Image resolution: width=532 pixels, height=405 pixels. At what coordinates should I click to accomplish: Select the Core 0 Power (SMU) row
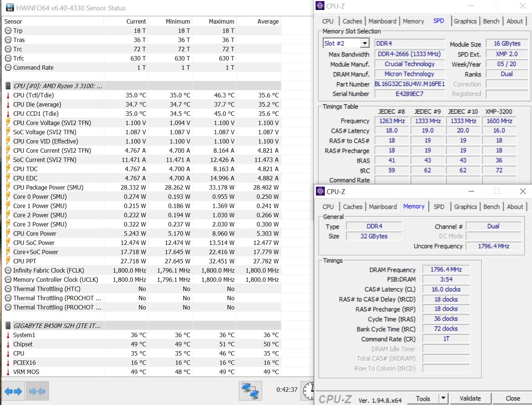click(x=141, y=197)
